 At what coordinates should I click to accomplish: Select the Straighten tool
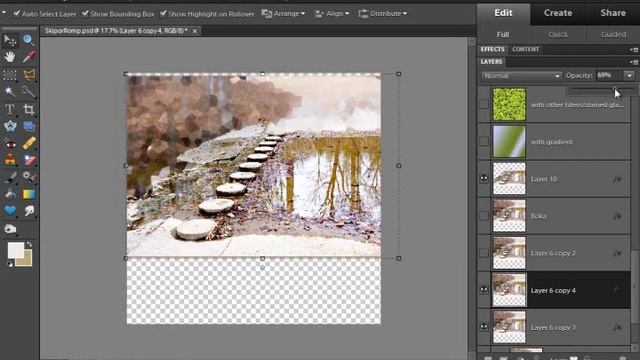pos(29,126)
